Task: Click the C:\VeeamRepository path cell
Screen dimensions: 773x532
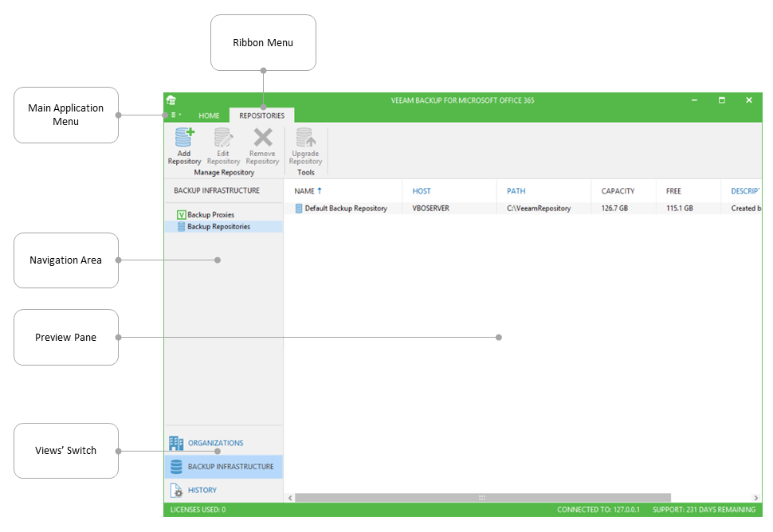Action: point(539,209)
